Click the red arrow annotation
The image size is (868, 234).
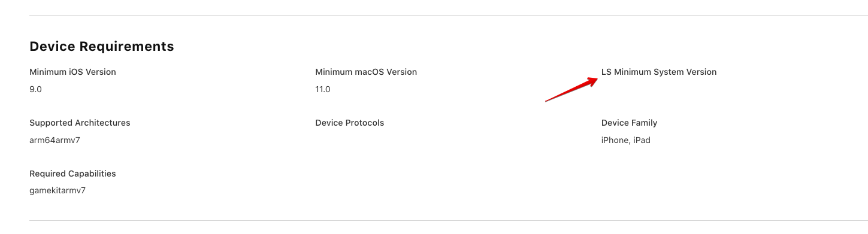[571, 90]
